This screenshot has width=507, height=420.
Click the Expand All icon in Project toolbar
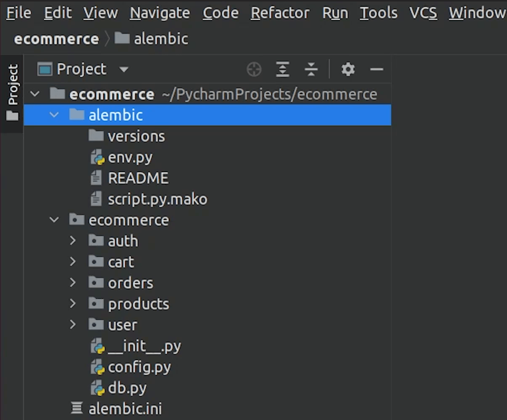(283, 69)
